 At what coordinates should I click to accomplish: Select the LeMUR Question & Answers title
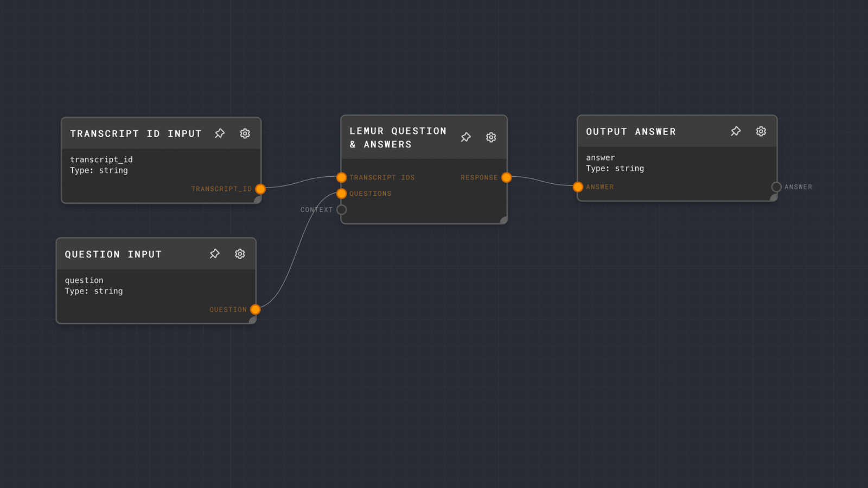(398, 138)
